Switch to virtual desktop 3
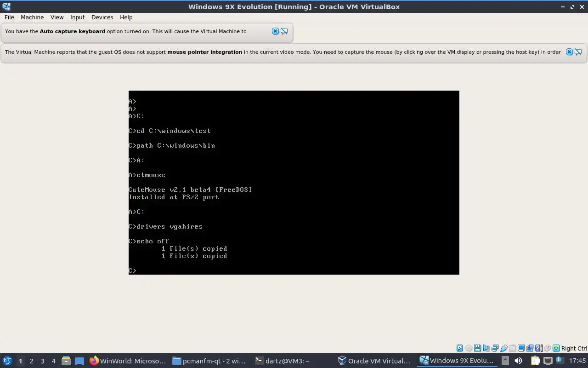Image resolution: width=588 pixels, height=368 pixels. [42, 361]
